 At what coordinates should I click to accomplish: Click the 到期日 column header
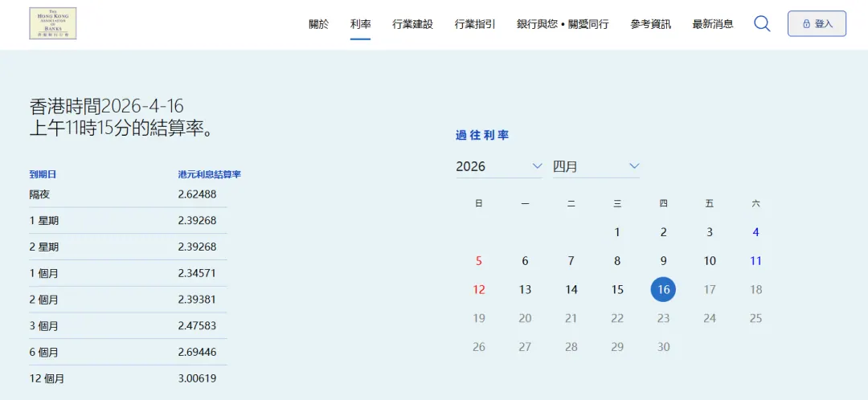[43, 175]
